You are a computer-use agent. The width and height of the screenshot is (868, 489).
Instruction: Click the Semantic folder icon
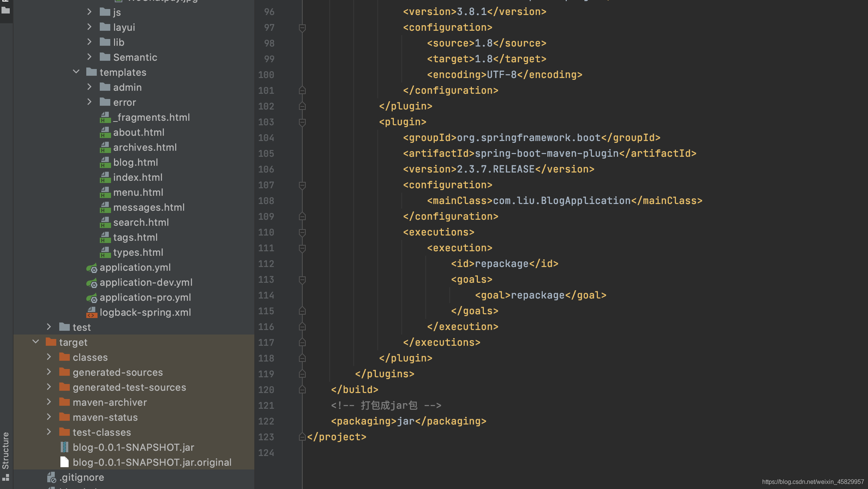[105, 57]
